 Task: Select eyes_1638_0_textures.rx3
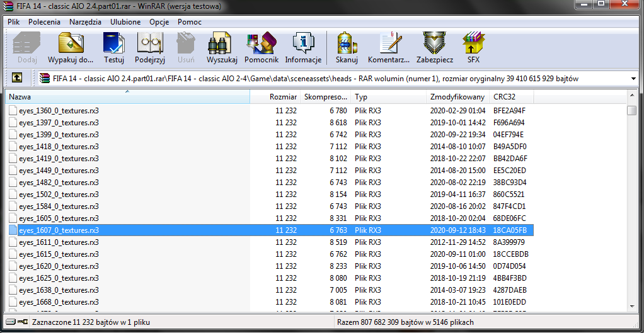[x=59, y=290]
